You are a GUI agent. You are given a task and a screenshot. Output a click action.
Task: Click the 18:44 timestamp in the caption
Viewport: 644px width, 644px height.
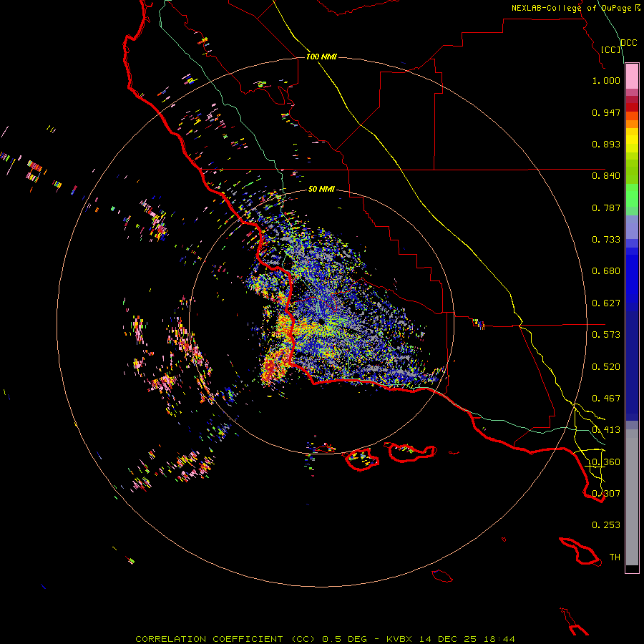coord(498,639)
